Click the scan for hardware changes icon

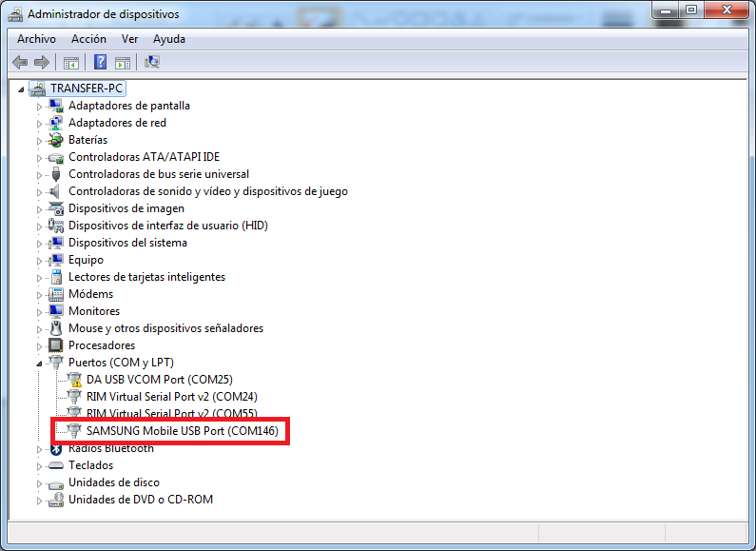click(151, 63)
